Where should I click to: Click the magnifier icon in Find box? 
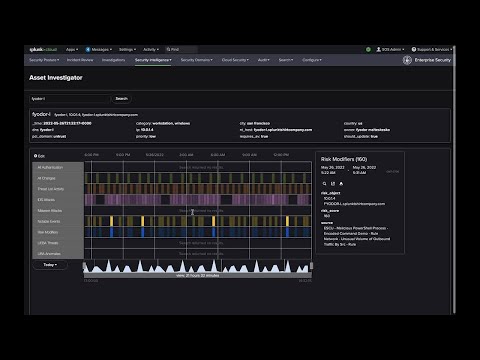point(168,49)
